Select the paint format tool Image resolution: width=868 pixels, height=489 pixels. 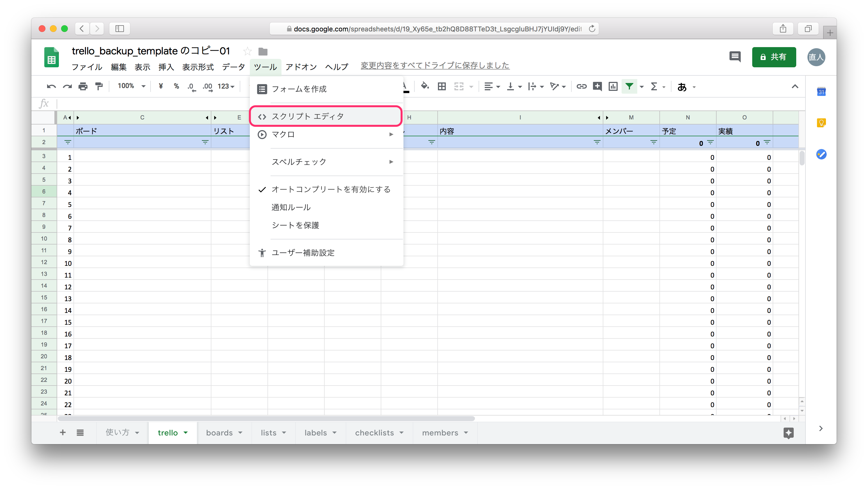[x=99, y=87]
